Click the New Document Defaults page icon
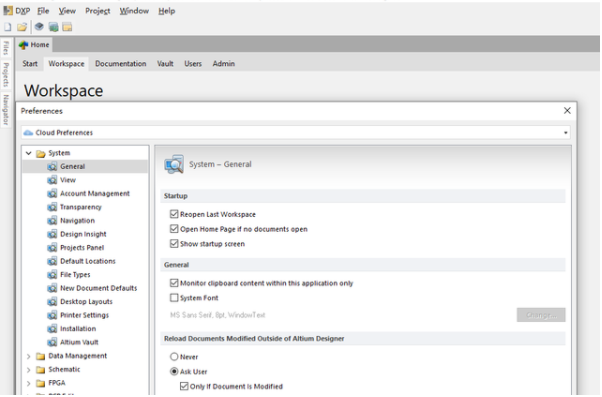The height and width of the screenshot is (397, 602). (x=52, y=288)
